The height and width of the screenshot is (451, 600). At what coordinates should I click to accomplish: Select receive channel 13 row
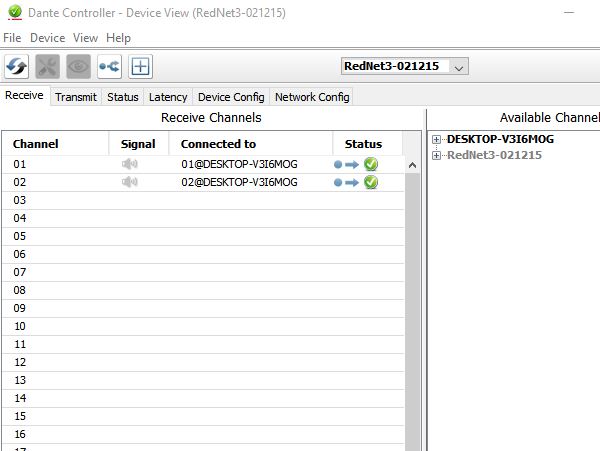(203, 380)
